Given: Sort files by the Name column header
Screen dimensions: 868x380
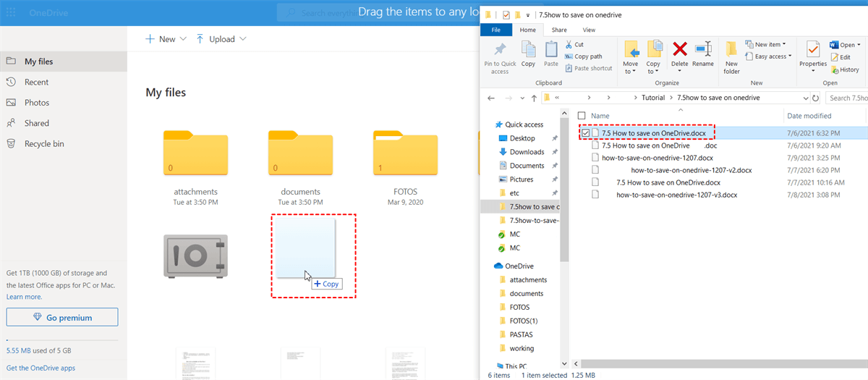Looking at the screenshot, I should click(600, 116).
